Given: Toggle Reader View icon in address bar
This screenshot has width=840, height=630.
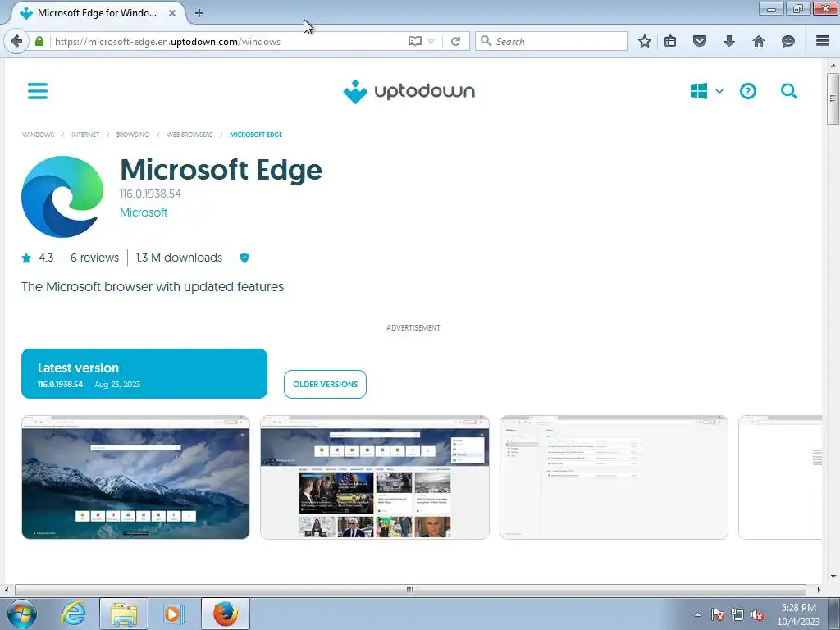Looking at the screenshot, I should 414,41.
